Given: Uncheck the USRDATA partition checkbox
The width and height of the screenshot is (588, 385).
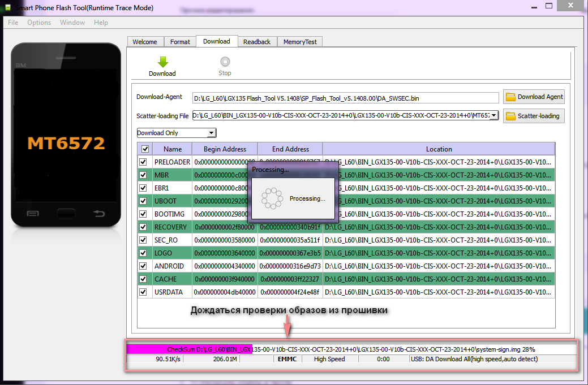Looking at the screenshot, I should click(x=145, y=292).
